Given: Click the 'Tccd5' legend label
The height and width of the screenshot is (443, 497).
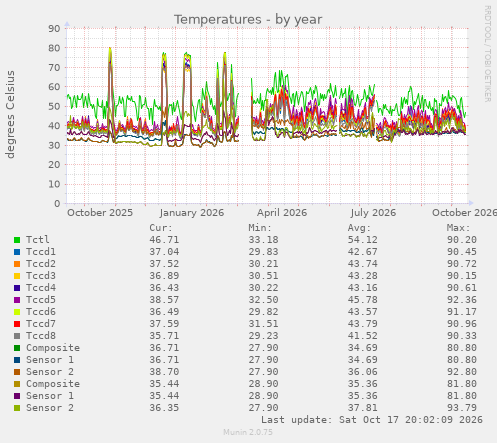Looking at the screenshot, I should [x=41, y=300].
